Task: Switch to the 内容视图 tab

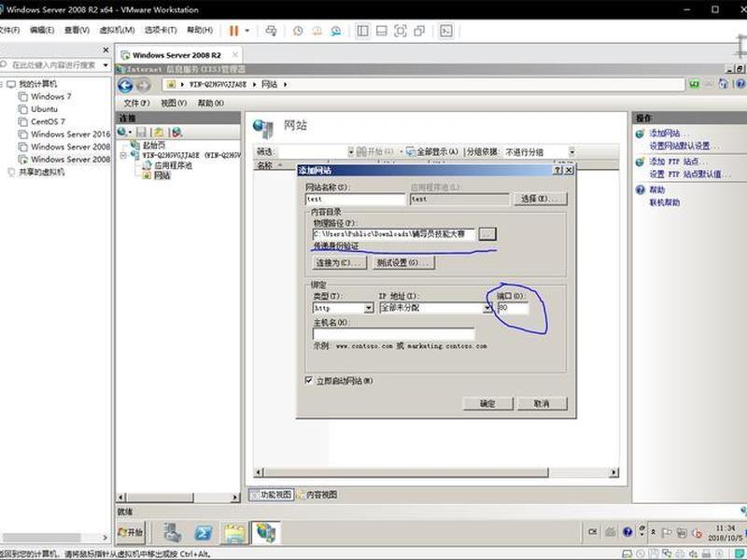Action: (317, 495)
